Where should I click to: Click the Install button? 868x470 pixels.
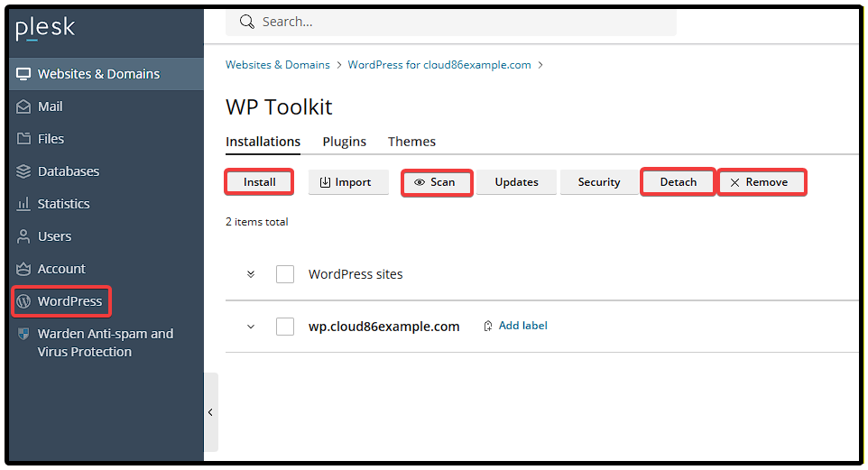259,182
